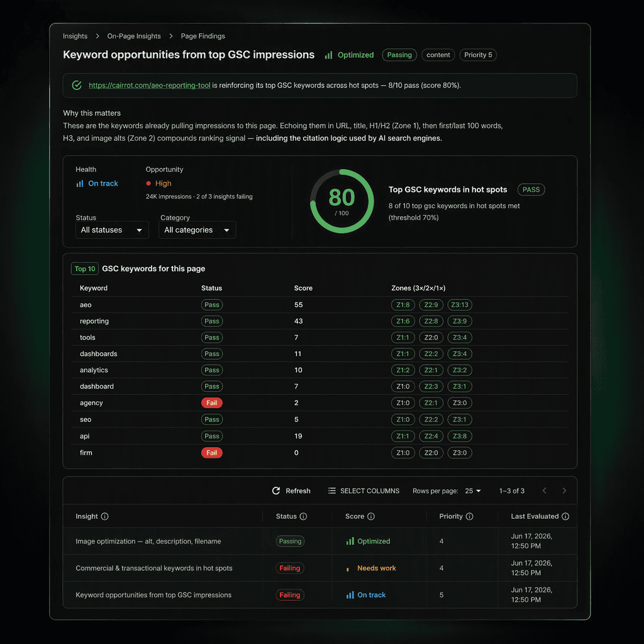Open the Category filter dropdown
The width and height of the screenshot is (644, 644).
197,230
